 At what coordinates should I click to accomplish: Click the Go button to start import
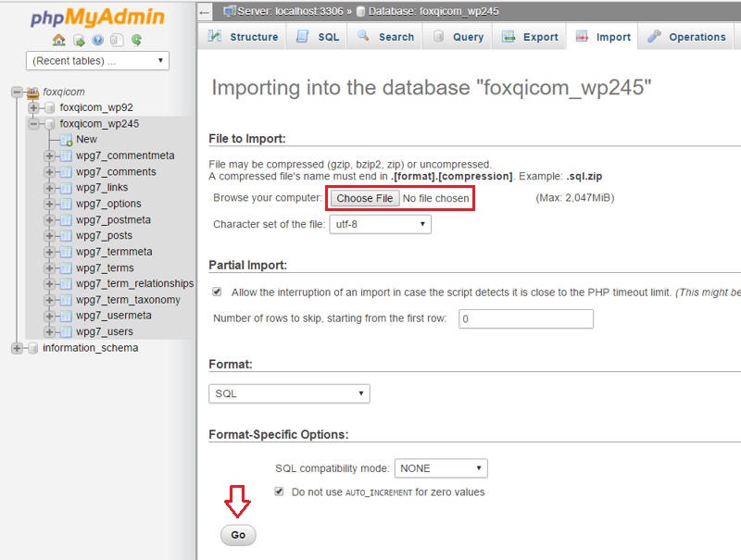pos(237,535)
